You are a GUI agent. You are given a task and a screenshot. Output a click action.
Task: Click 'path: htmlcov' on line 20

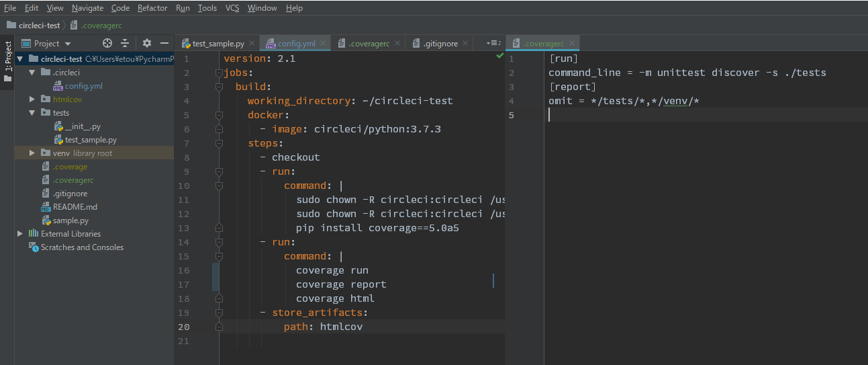coord(324,327)
